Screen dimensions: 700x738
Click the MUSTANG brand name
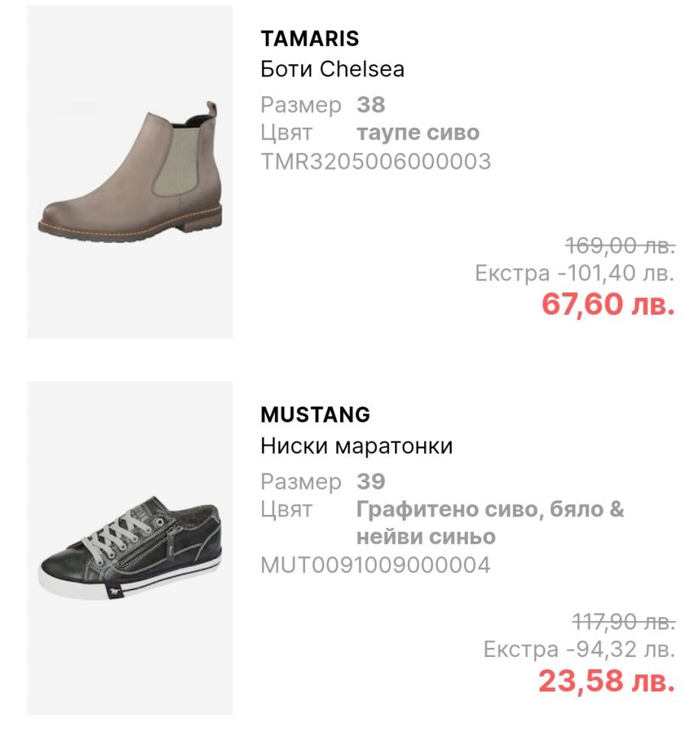315,415
